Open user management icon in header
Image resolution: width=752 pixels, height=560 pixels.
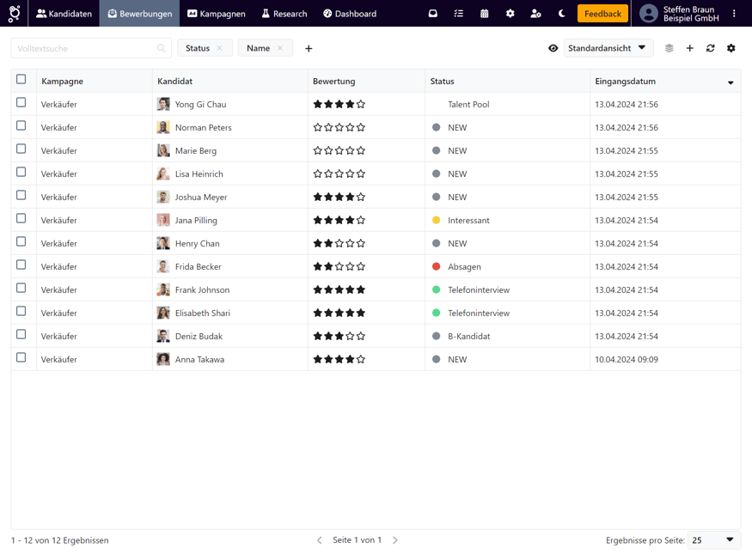536,14
